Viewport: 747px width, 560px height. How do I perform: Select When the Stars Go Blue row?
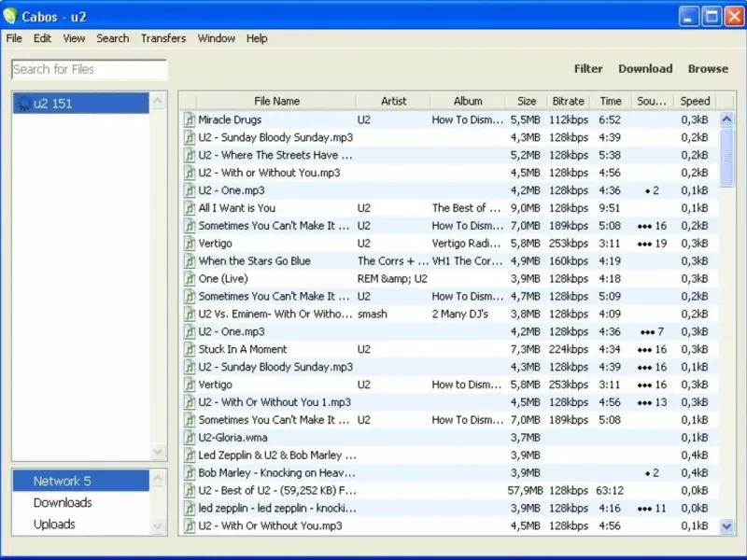(450, 261)
